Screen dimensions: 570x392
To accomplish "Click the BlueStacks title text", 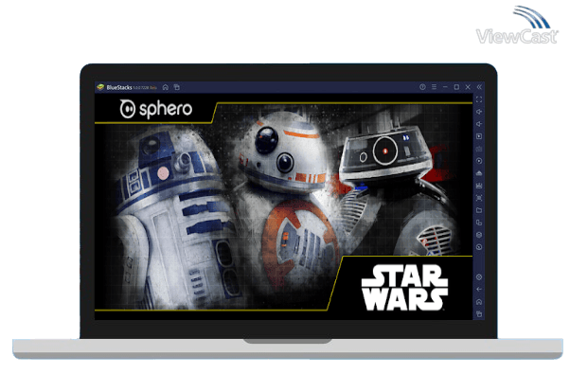I will point(119,88).
